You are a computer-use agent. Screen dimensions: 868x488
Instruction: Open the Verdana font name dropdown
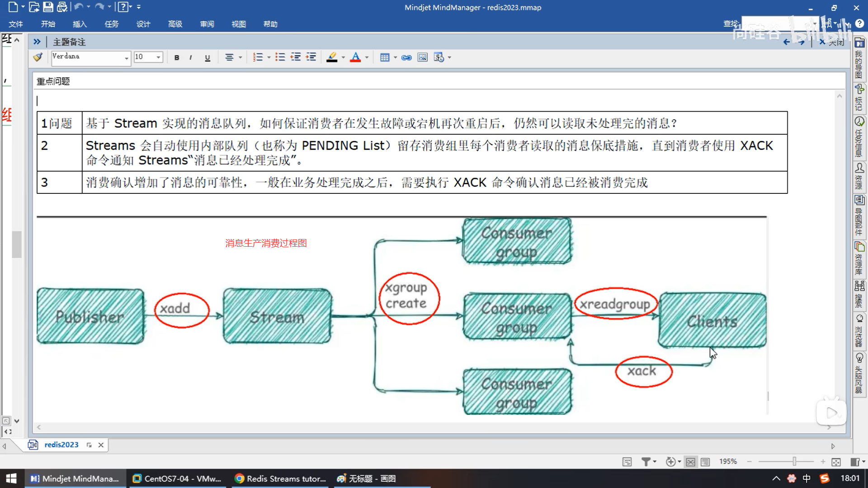click(x=126, y=57)
